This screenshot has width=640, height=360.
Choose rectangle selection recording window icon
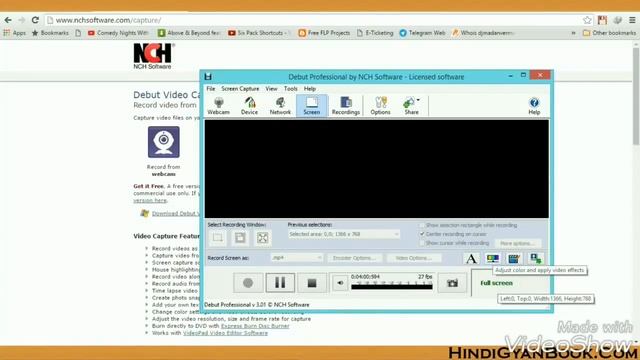pos(218,238)
